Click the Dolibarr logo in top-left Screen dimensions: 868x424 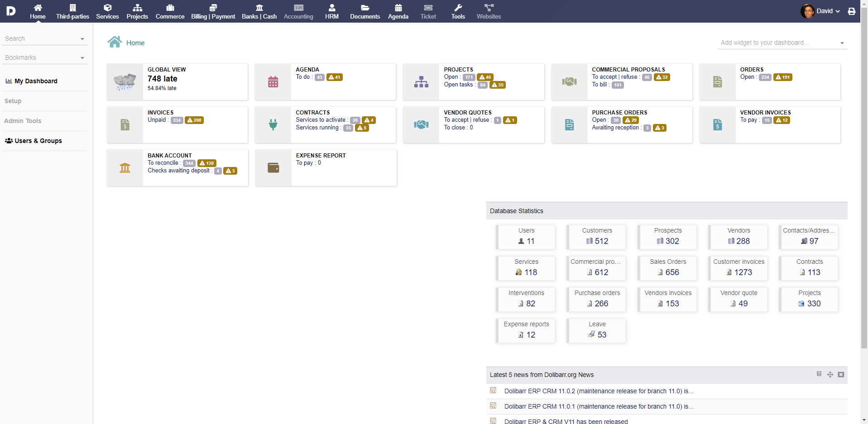[11, 11]
